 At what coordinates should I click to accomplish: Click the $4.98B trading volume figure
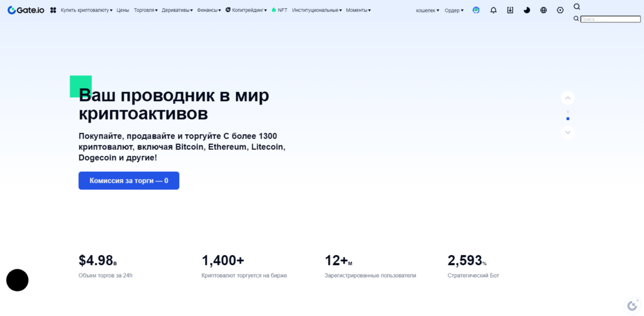coord(97,261)
